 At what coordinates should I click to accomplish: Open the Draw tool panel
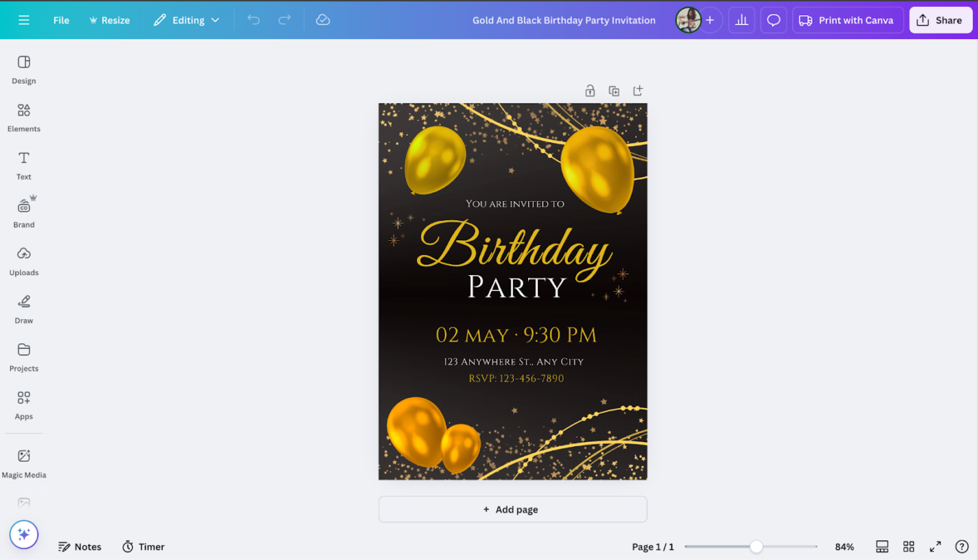tap(24, 310)
